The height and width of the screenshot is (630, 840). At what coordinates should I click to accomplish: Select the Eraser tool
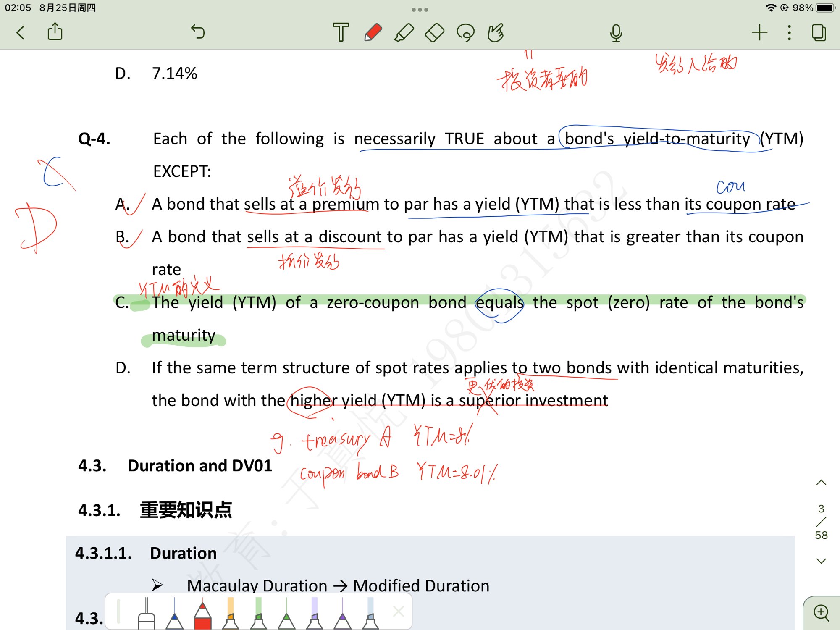(x=435, y=32)
